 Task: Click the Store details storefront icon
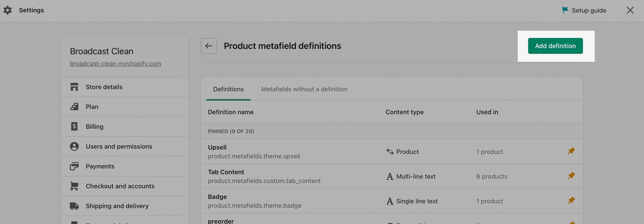click(74, 87)
